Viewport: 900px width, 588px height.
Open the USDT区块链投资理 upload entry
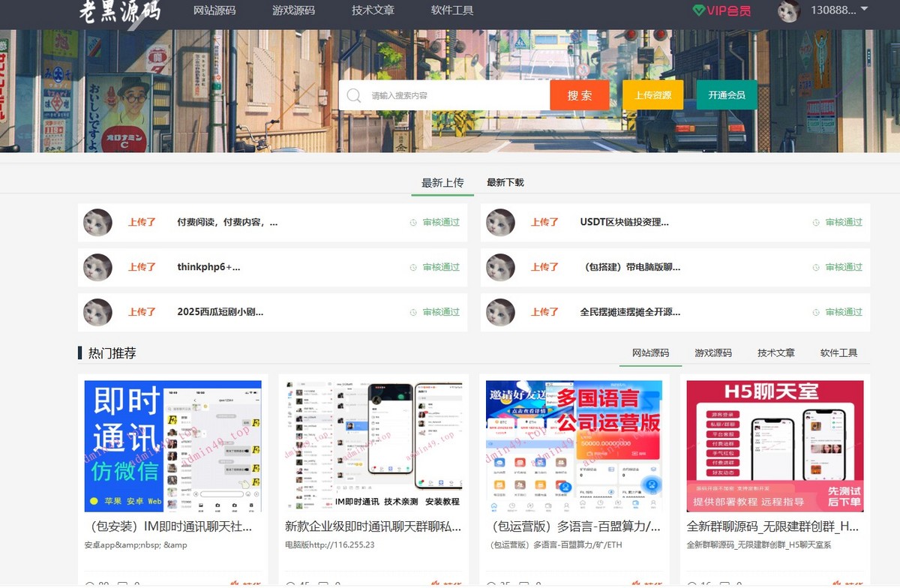625,222
